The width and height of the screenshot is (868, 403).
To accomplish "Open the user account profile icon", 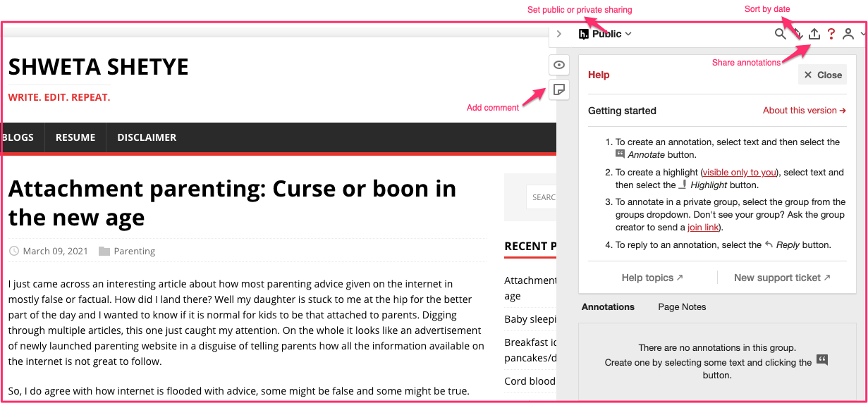I will 848,34.
